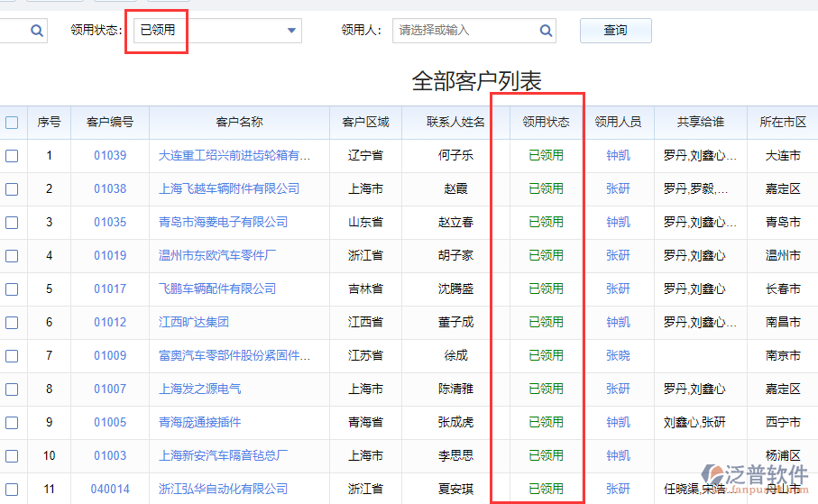Open the 领用状态 dropdown arrow
The height and width of the screenshot is (504, 818).
point(291,31)
